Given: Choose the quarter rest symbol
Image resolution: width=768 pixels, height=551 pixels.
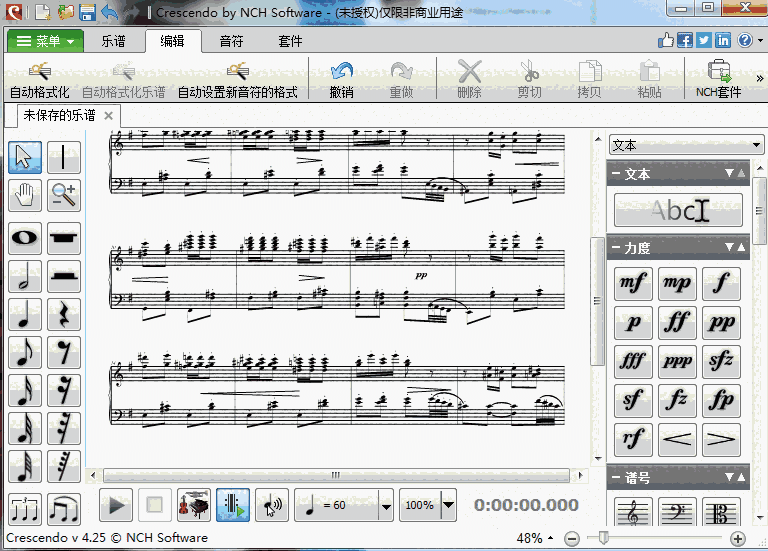Looking at the screenshot, I should (64, 315).
